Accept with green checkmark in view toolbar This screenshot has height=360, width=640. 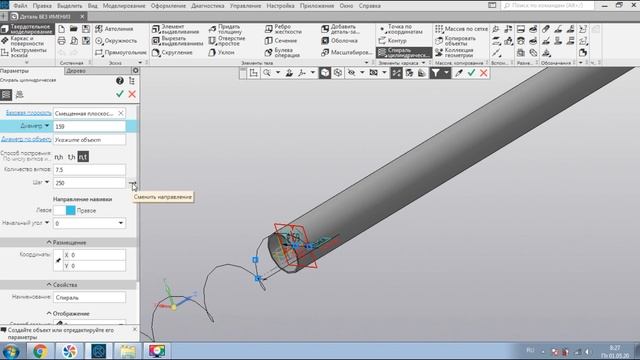click(x=471, y=73)
